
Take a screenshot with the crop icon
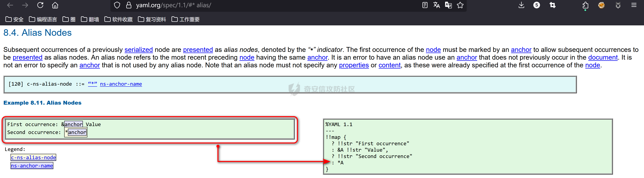click(x=552, y=5)
